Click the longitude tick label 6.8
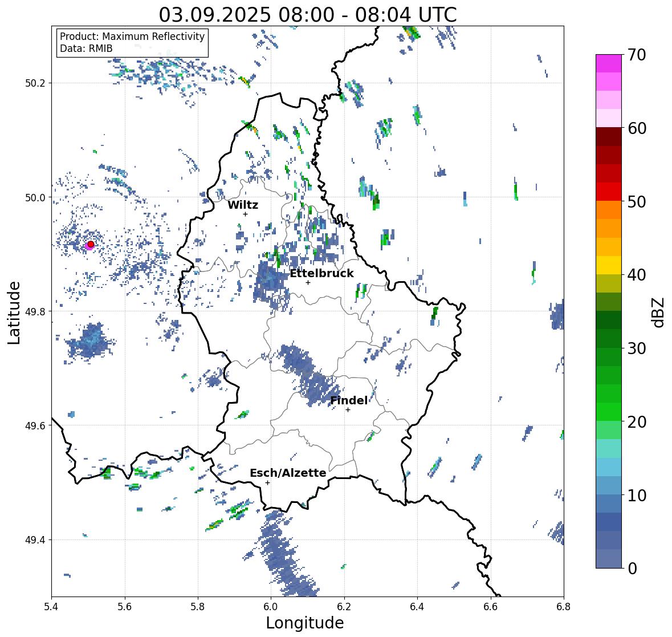This screenshot has height=637, width=672. tap(564, 607)
